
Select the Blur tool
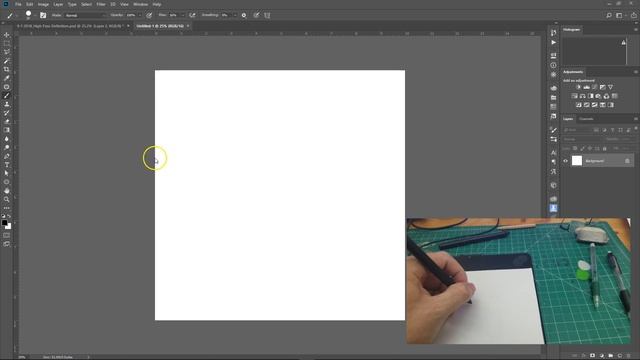(7, 139)
